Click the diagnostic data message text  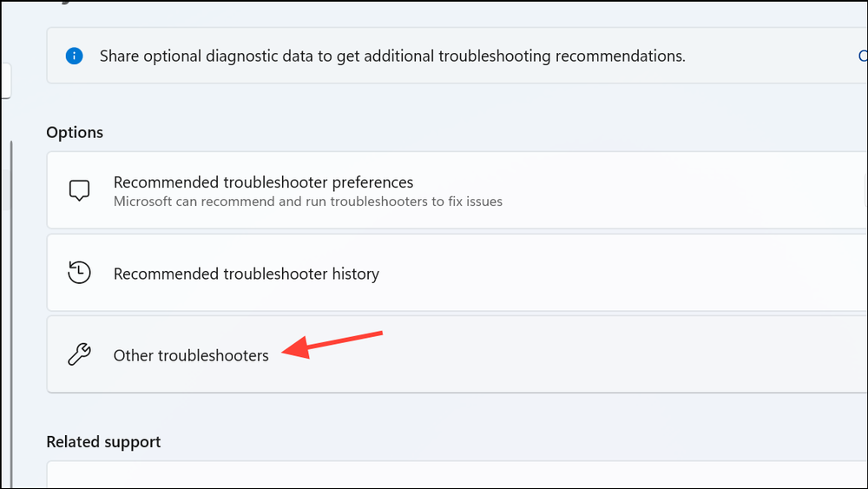[392, 56]
